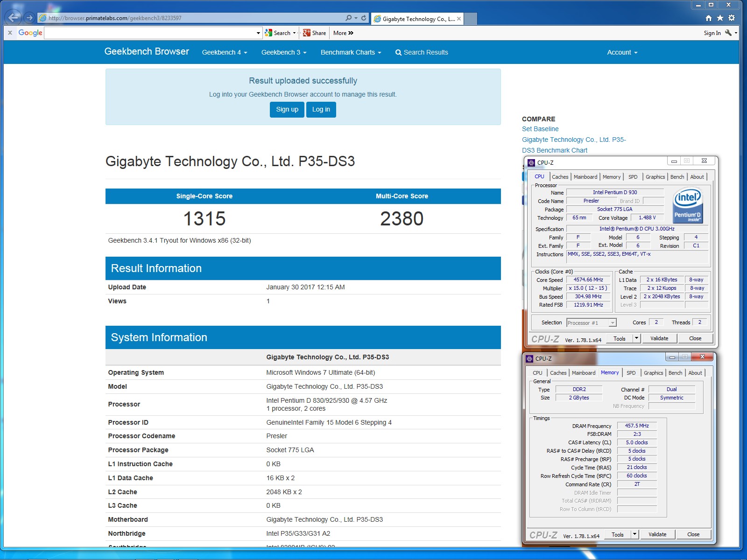The image size is (747, 560).
Task: Open Account dropdown menu
Action: point(622,52)
